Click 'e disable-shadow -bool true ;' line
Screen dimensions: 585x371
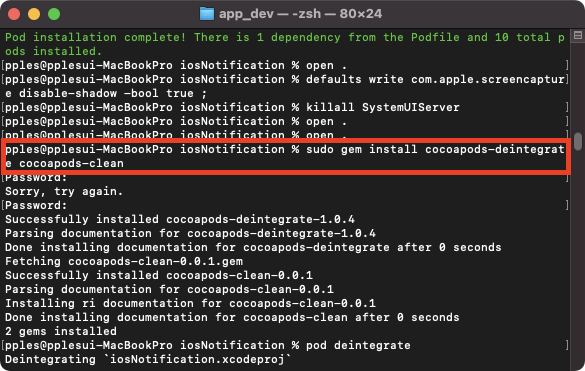click(x=106, y=93)
